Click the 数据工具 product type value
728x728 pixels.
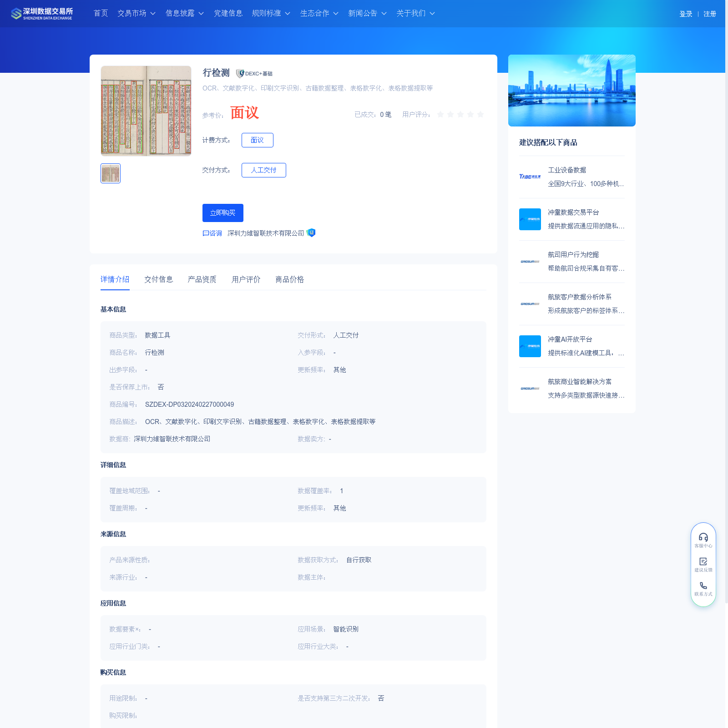click(x=157, y=335)
